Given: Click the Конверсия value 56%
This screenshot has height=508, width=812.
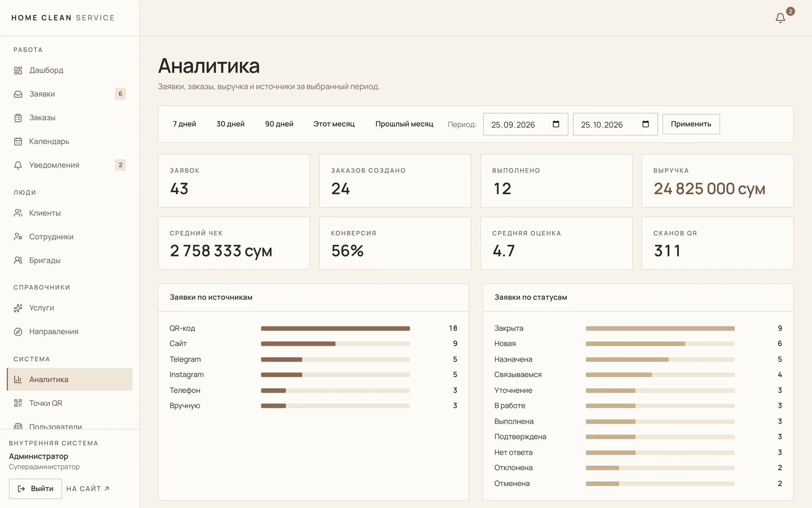Looking at the screenshot, I should tap(347, 251).
